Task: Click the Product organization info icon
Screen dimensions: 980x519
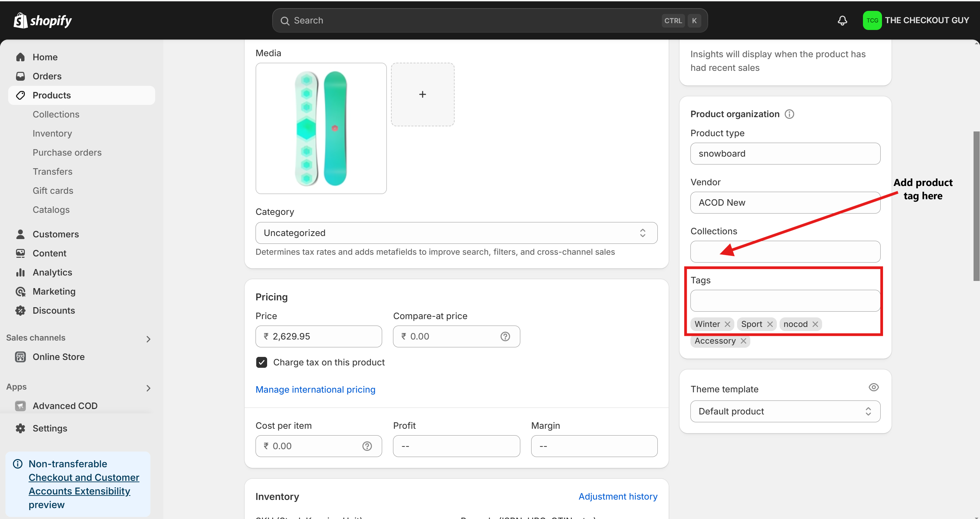Action: click(x=789, y=114)
